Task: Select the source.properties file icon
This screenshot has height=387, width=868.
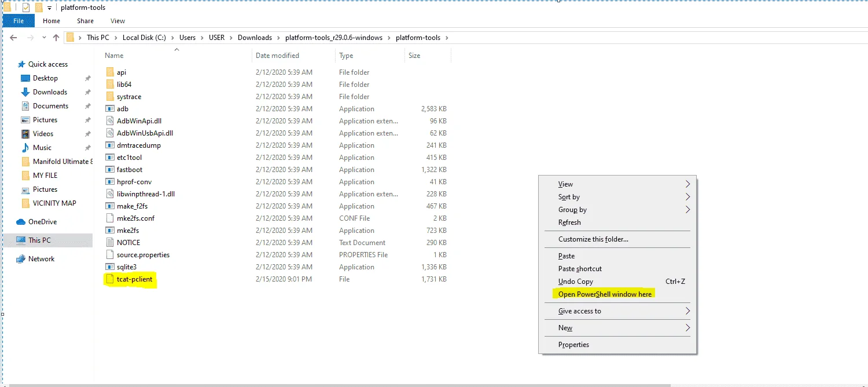Action: pyautogui.click(x=111, y=255)
